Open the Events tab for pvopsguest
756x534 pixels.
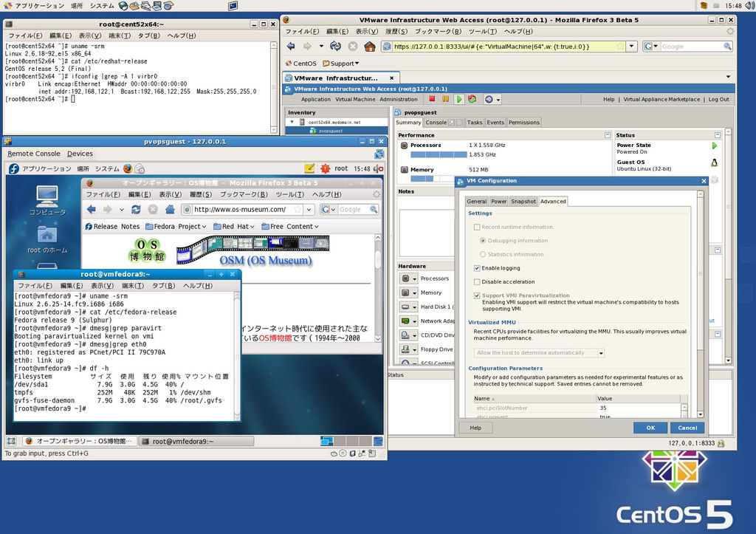pyautogui.click(x=495, y=123)
